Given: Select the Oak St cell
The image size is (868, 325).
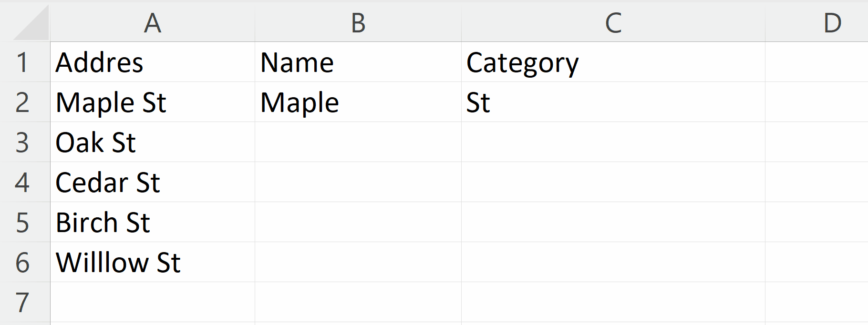Looking at the screenshot, I should tap(152, 142).
